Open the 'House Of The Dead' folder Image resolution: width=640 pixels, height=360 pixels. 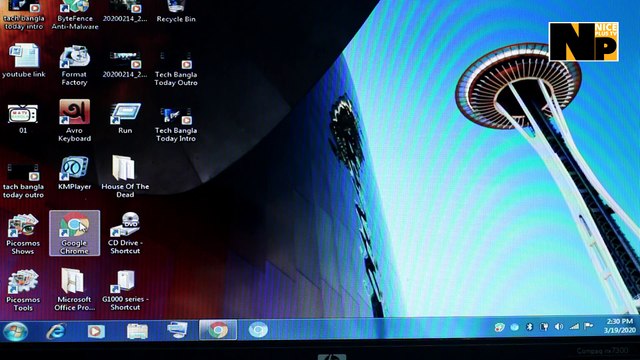[x=125, y=177]
